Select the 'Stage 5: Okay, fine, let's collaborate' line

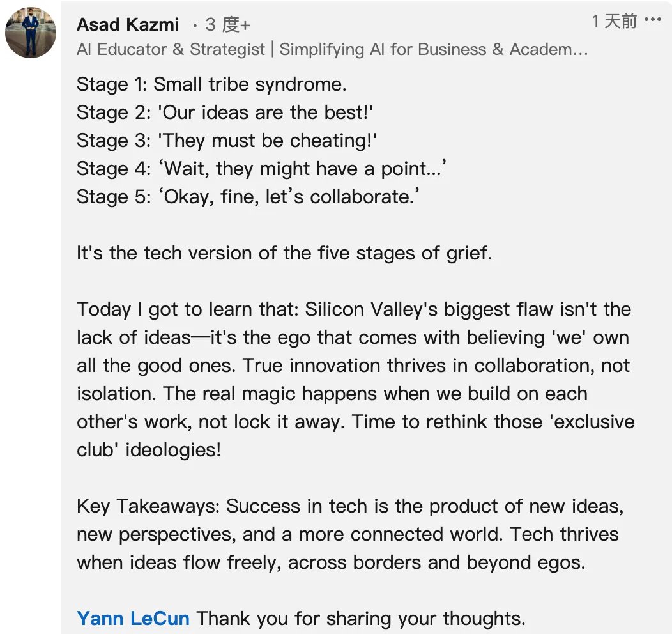(248, 197)
